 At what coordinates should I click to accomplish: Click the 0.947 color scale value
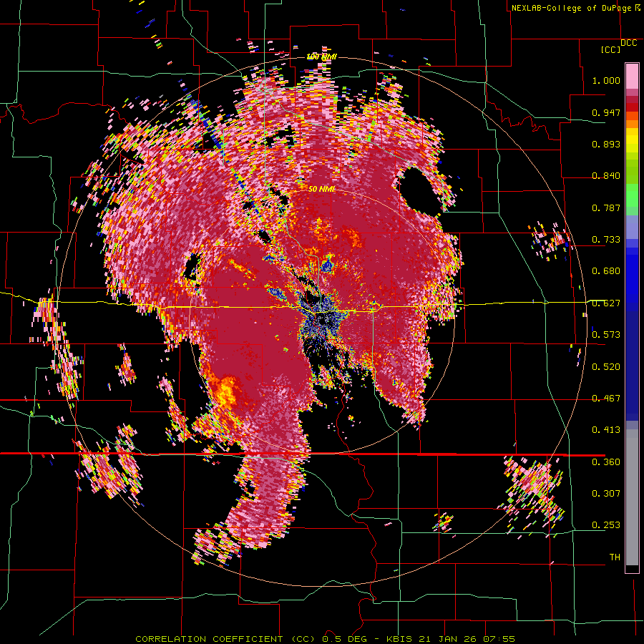coord(606,112)
